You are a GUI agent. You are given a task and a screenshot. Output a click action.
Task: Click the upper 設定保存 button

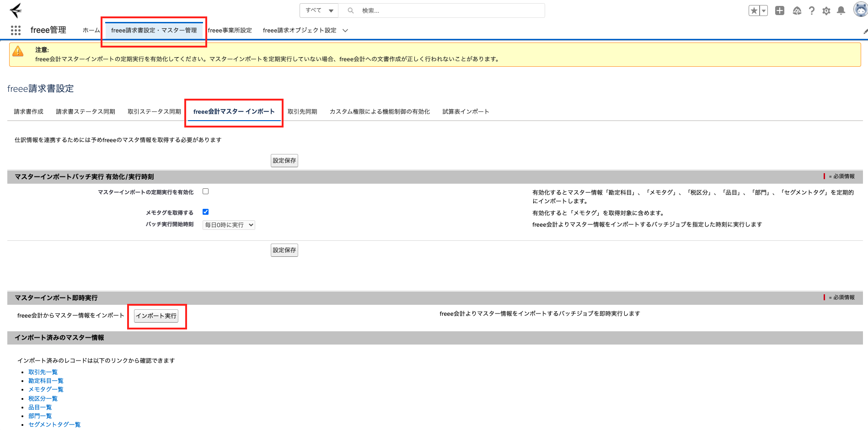click(284, 160)
